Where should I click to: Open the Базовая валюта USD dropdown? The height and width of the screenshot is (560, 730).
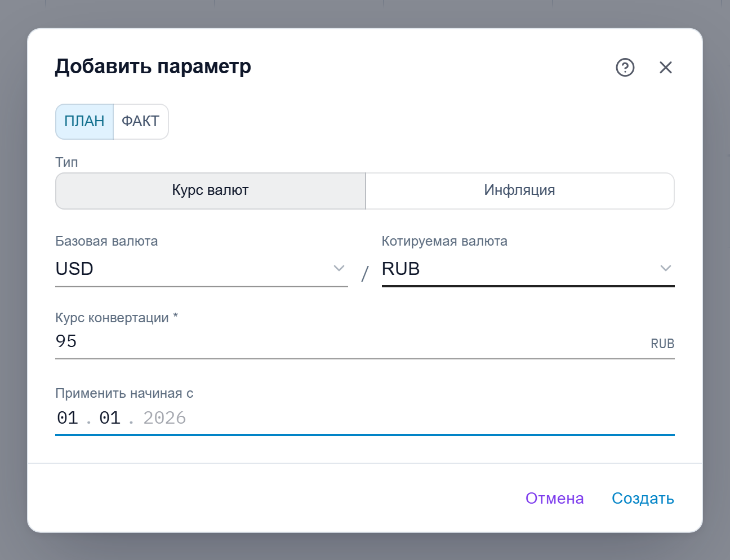coord(202,269)
